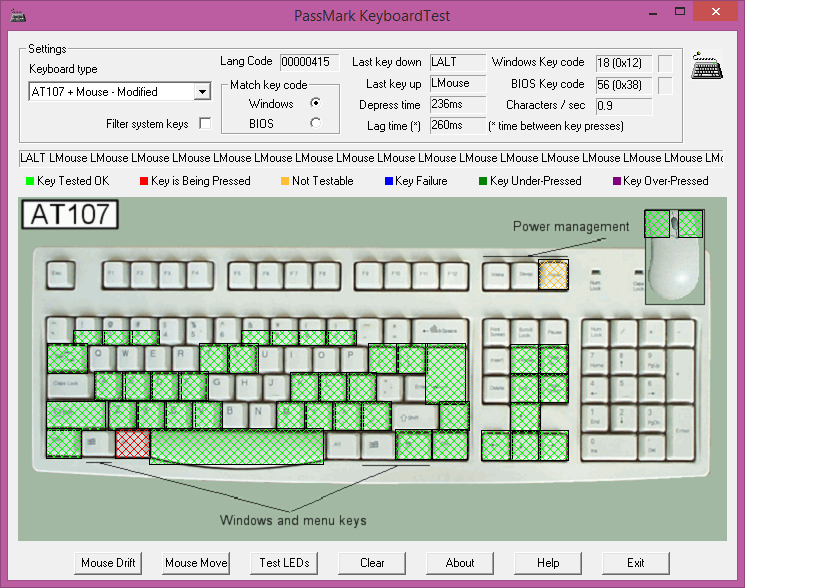Click the Sleep power management key
Viewport: 819px width, 588px height.
click(525, 275)
